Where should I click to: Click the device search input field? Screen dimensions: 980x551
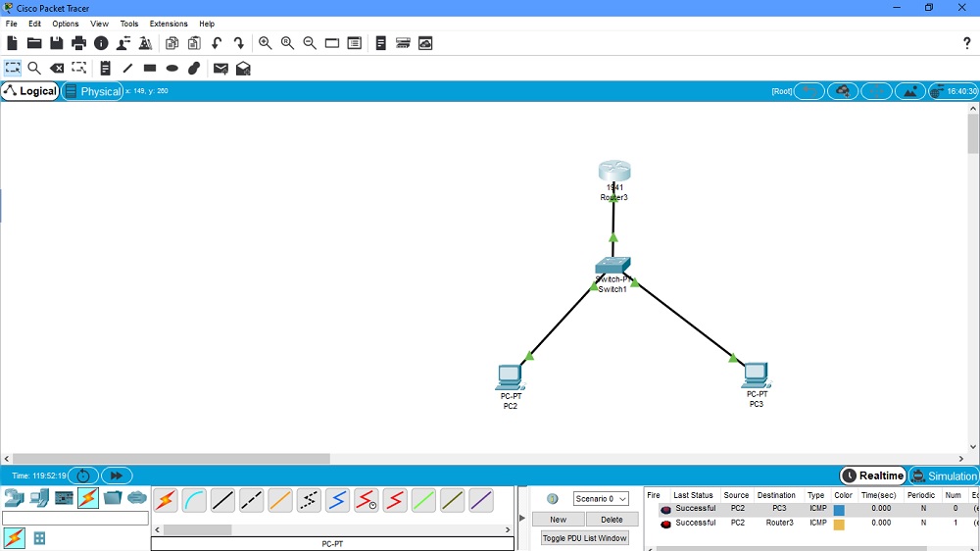pyautogui.click(x=75, y=518)
